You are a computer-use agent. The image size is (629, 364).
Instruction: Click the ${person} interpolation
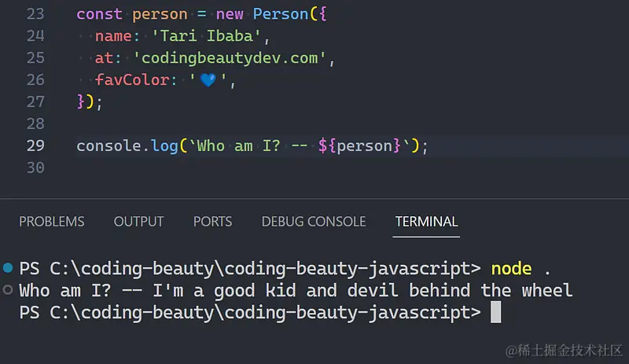359,146
